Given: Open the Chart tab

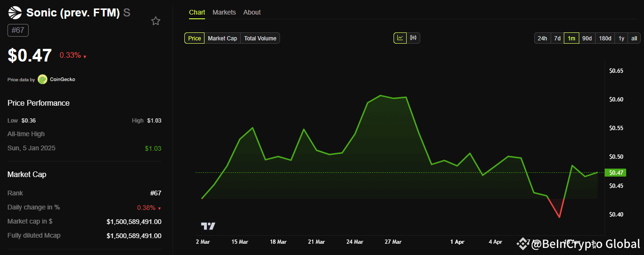Looking at the screenshot, I should [x=197, y=12].
